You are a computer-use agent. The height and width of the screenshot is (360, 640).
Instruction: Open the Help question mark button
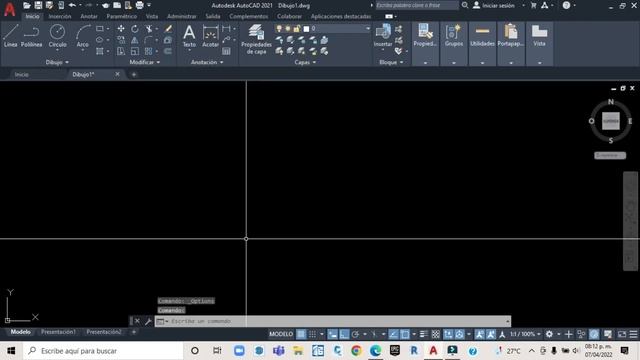tap(566, 5)
